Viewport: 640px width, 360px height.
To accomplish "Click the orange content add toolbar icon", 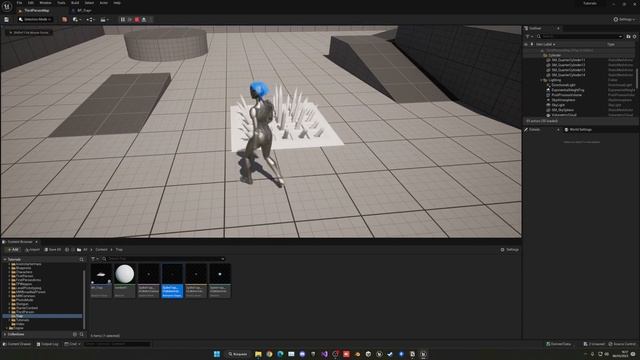I will (64, 19).
